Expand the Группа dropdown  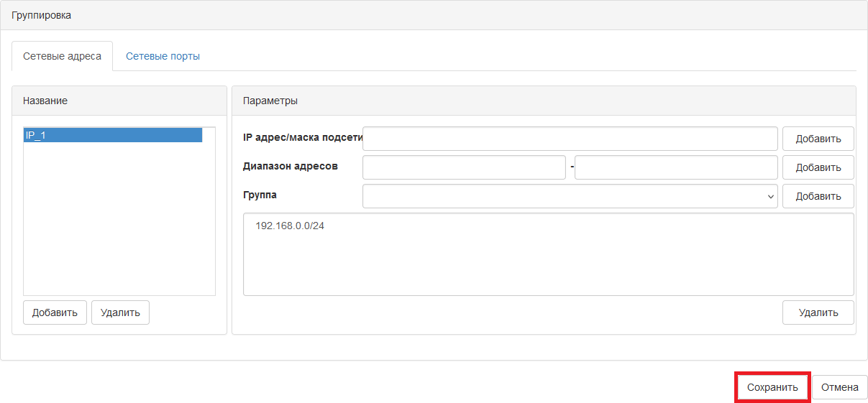[x=570, y=196]
